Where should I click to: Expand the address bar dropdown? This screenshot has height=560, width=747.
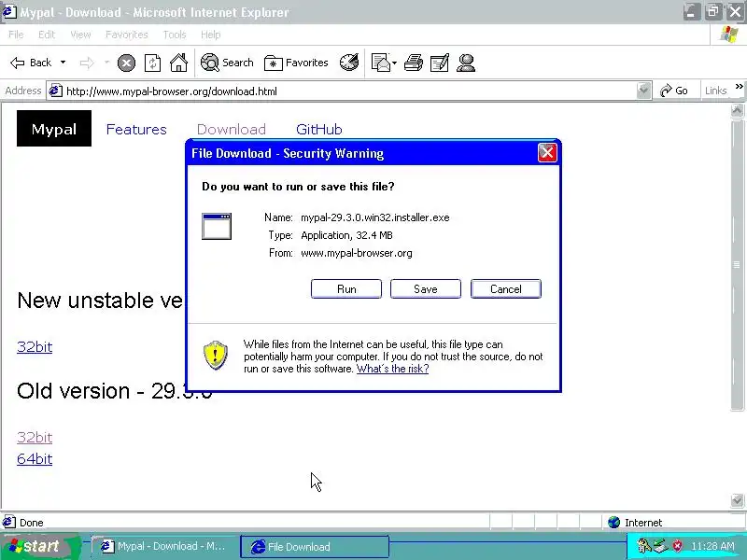(643, 91)
